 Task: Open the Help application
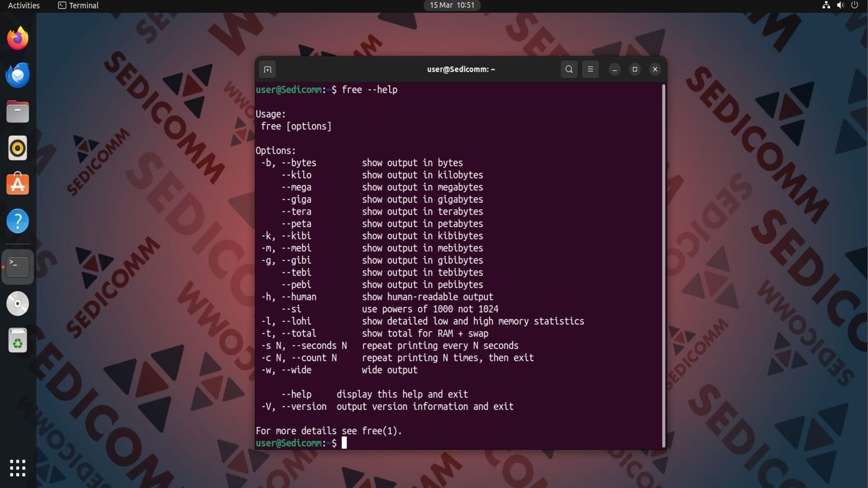point(18,221)
